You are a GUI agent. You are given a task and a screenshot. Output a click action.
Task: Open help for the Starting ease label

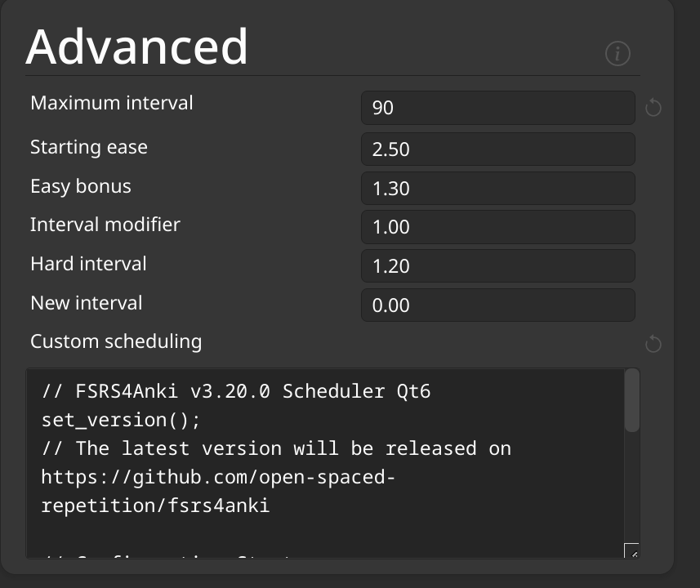pyautogui.click(x=89, y=147)
